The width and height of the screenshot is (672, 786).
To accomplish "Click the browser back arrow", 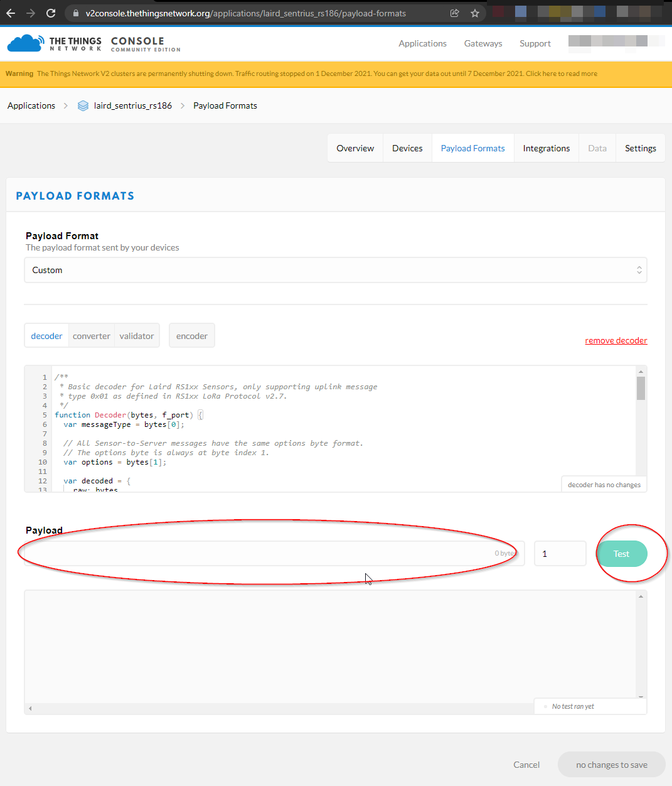I will coord(11,13).
